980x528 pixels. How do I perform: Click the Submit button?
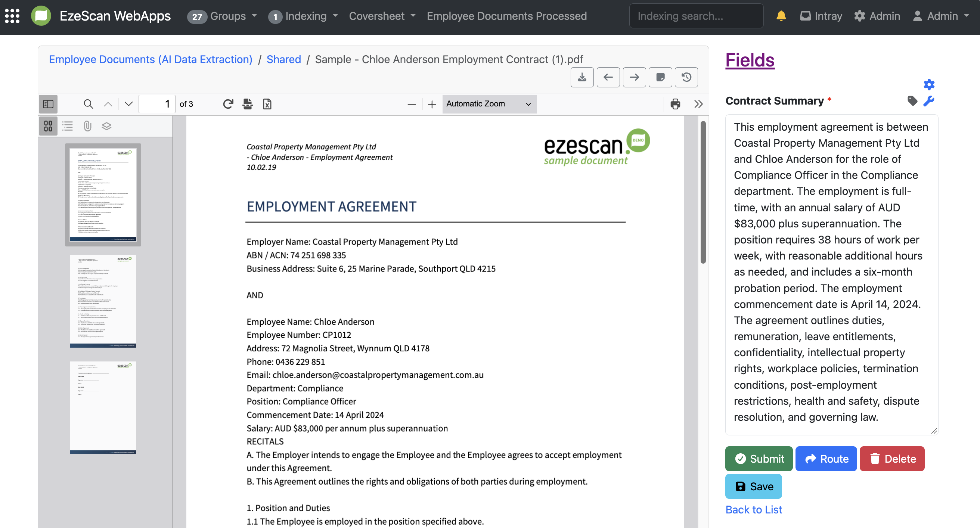click(759, 459)
